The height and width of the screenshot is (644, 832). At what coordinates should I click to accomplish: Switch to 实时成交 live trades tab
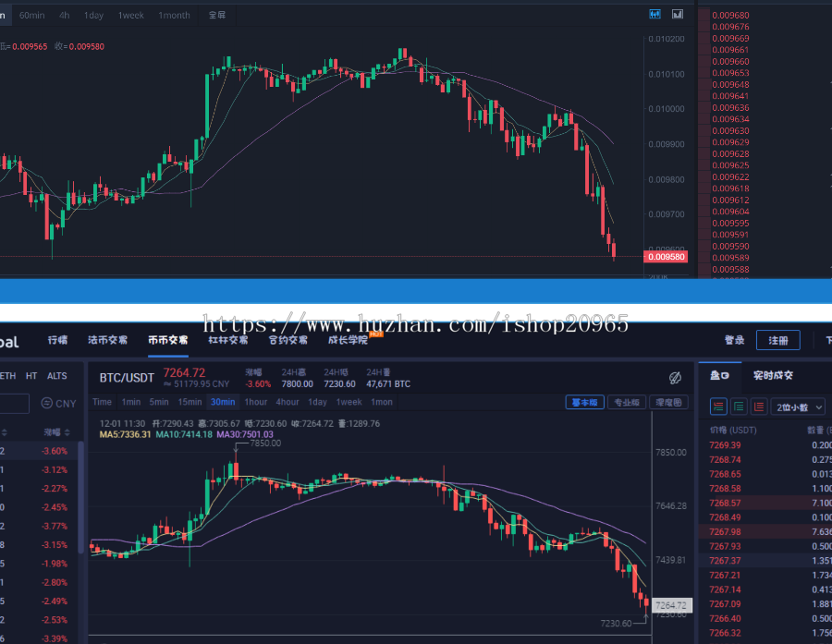(x=773, y=375)
